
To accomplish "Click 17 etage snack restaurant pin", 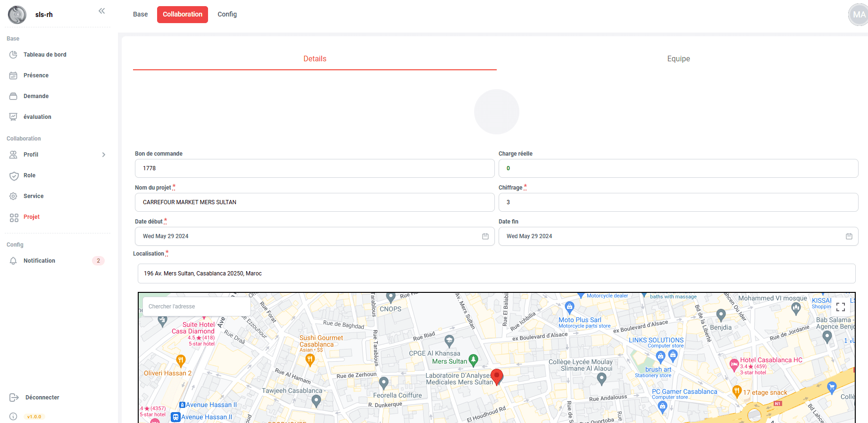I will (736, 391).
